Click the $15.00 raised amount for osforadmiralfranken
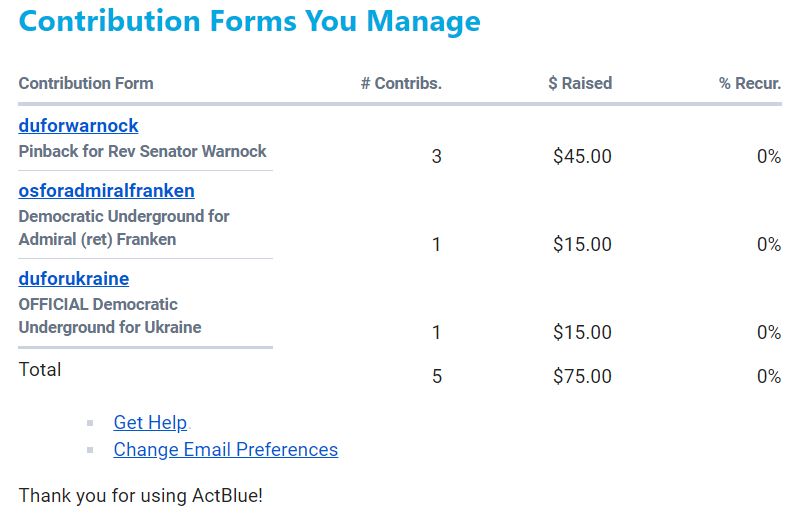This screenshot has width=799, height=522. coord(582,245)
